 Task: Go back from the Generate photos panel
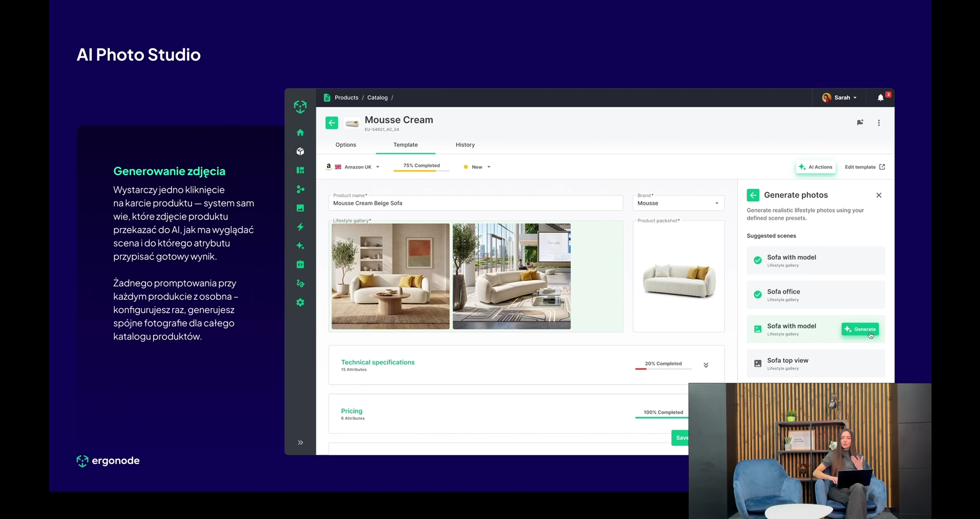[x=753, y=195]
